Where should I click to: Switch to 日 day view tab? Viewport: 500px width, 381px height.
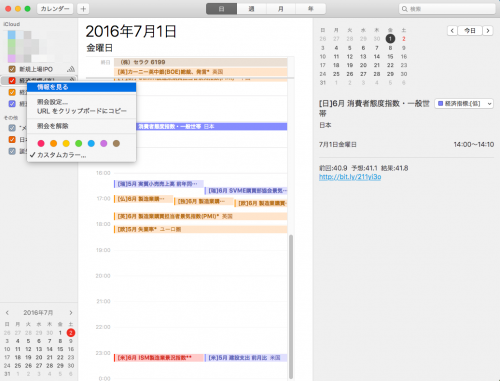pyautogui.click(x=221, y=9)
